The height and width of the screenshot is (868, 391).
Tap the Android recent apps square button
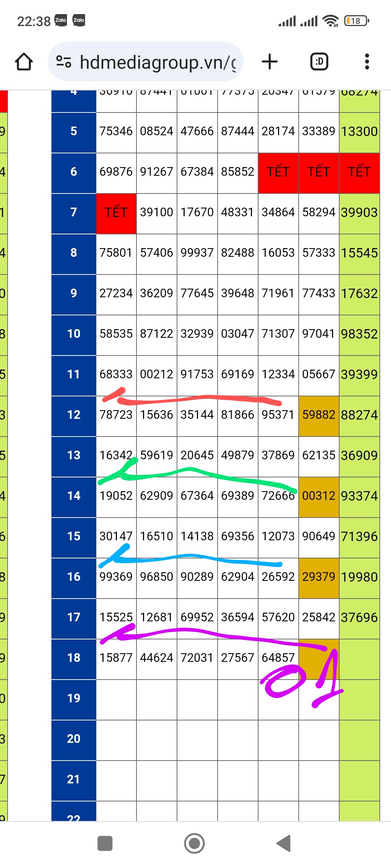(105, 843)
